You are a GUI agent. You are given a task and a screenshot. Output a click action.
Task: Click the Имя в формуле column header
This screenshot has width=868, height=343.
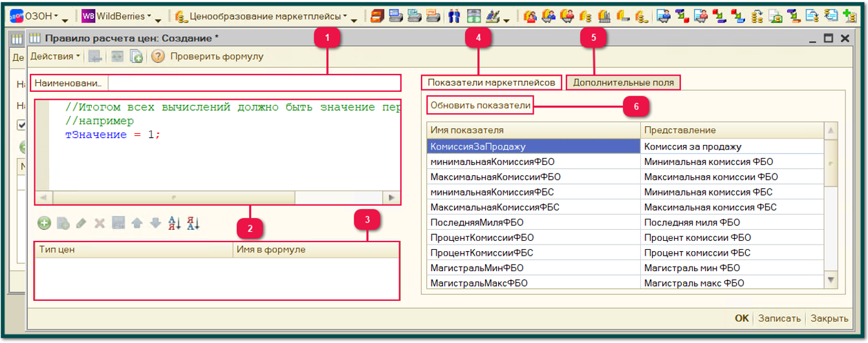pos(315,249)
